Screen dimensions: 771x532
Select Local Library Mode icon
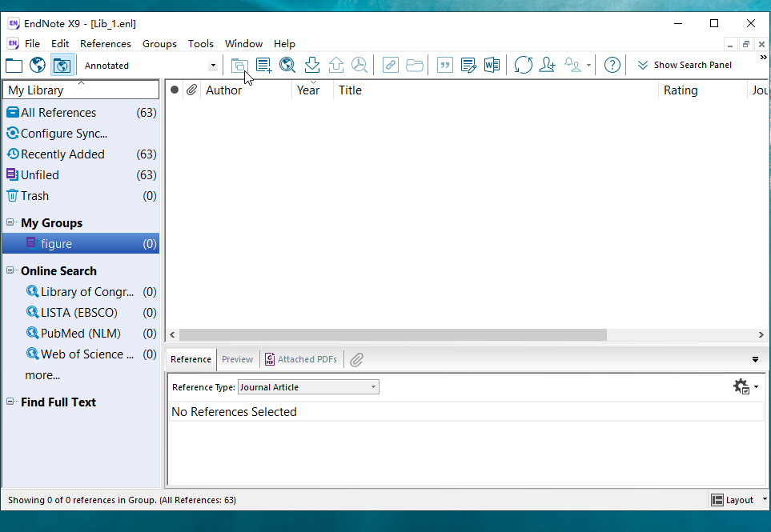point(14,65)
